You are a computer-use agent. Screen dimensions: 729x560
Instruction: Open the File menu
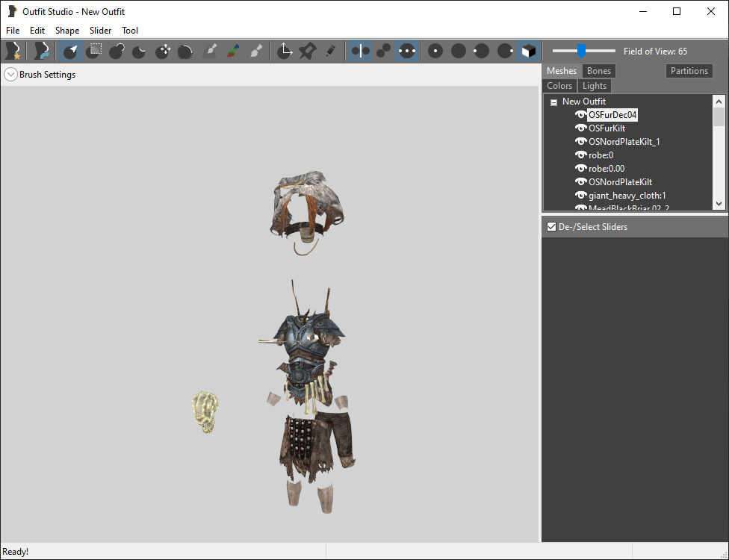(13, 30)
